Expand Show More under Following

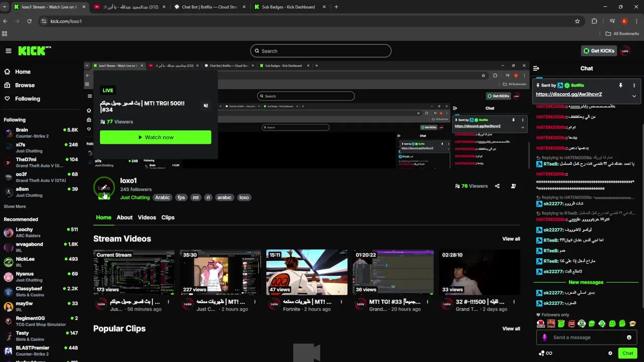pos(15,206)
